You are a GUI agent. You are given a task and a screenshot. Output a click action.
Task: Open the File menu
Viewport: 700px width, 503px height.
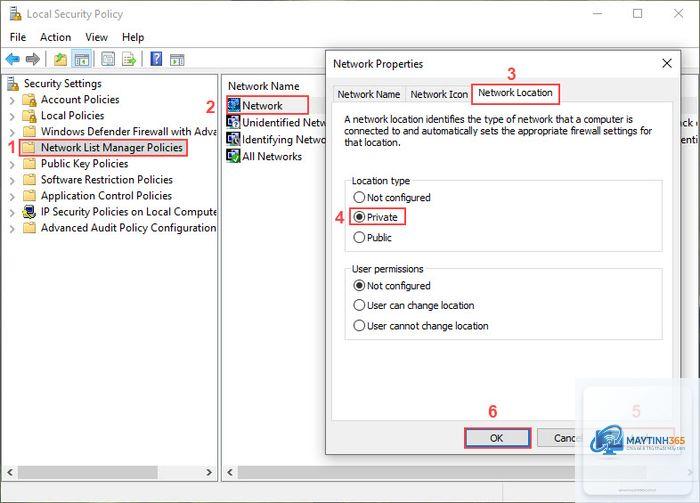click(x=18, y=37)
